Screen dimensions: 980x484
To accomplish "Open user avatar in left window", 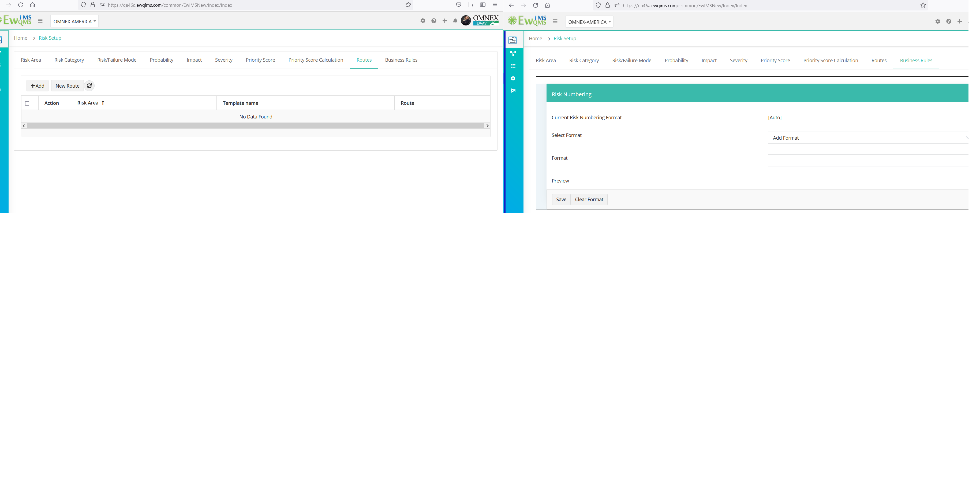I will [466, 21].
